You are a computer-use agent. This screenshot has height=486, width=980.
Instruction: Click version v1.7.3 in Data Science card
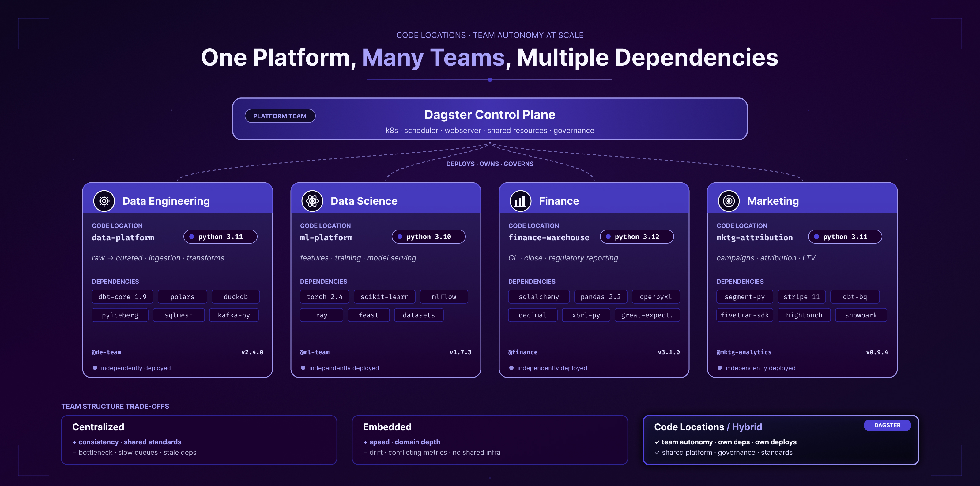coord(460,352)
